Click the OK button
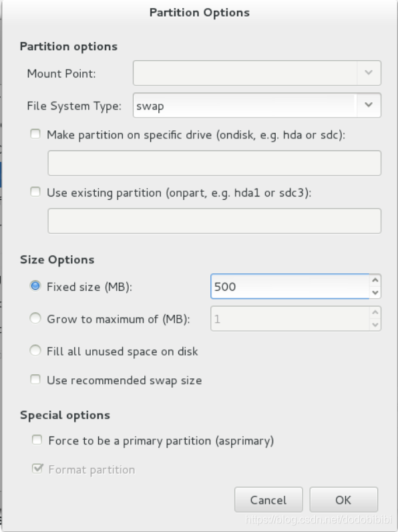The width and height of the screenshot is (398, 532). [x=343, y=500]
